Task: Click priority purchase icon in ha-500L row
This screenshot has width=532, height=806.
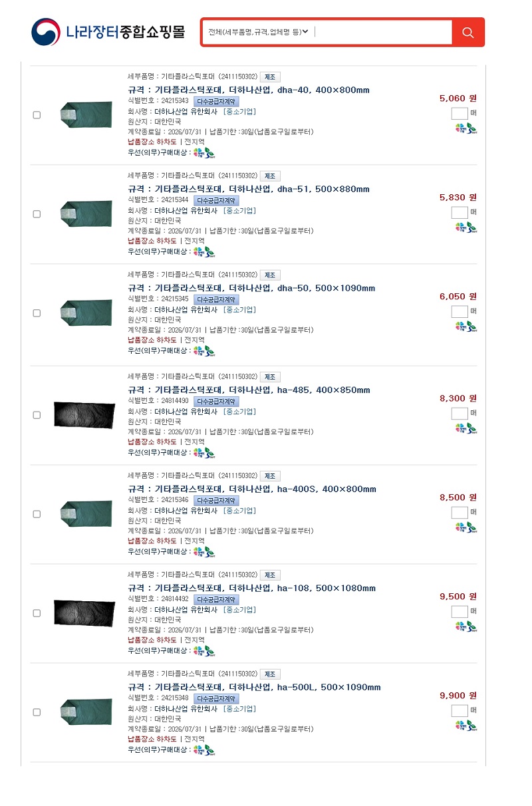Action: (x=204, y=750)
